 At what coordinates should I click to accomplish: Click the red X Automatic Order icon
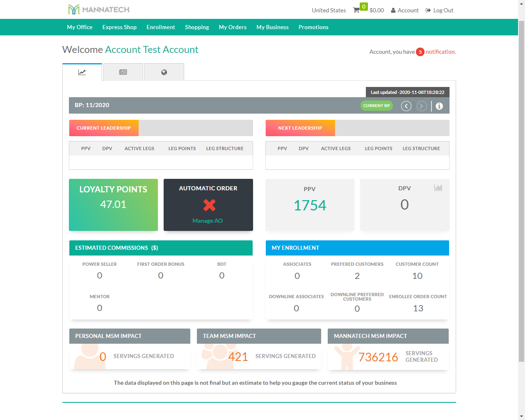coord(209,205)
